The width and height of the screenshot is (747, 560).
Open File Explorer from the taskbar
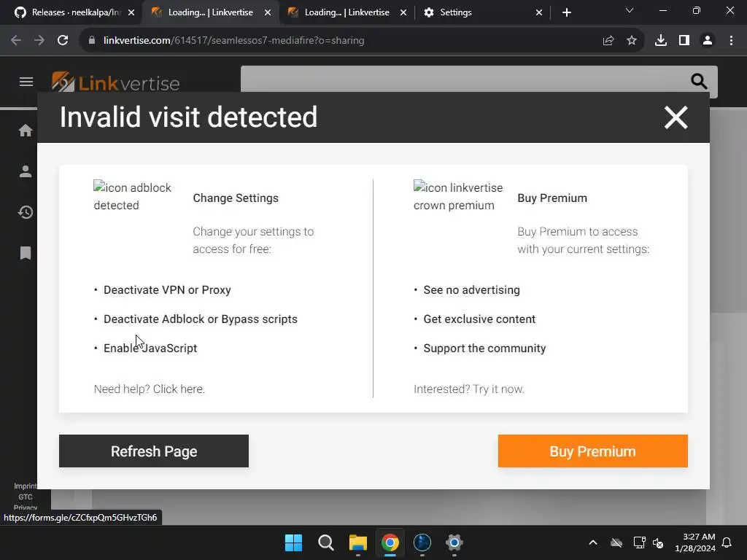357,542
